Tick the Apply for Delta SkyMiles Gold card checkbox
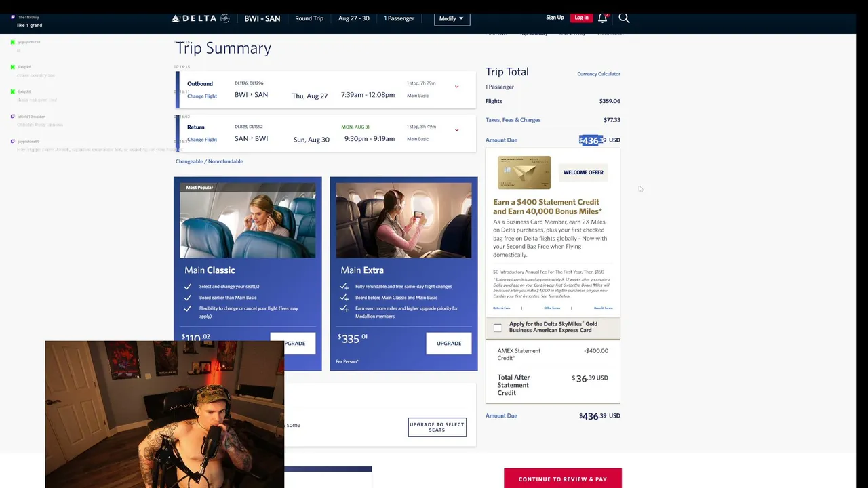 tap(498, 327)
